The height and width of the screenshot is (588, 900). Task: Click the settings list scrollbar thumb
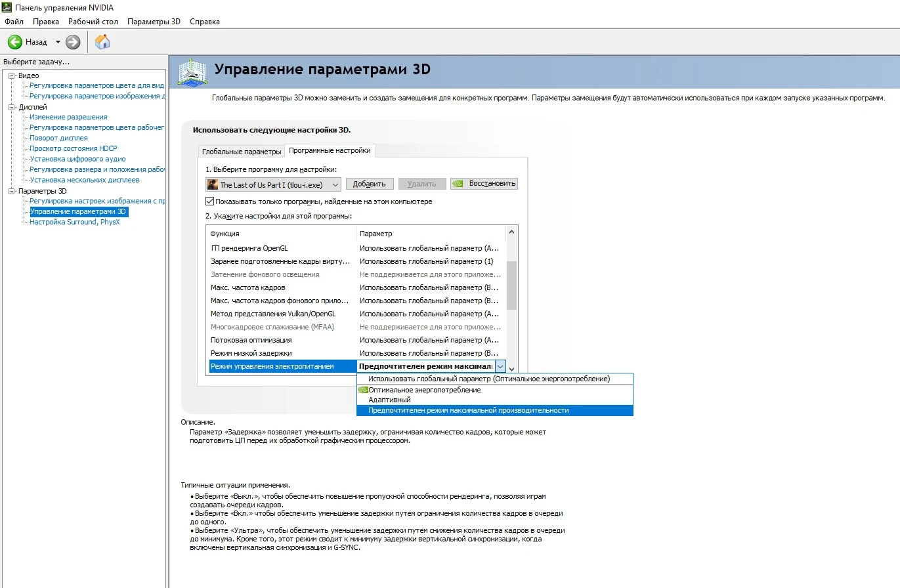point(512,285)
